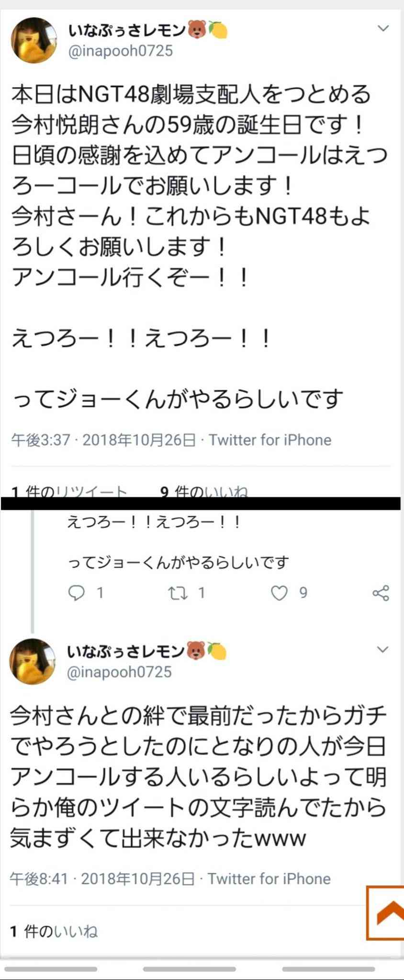Click Twitter for iPhone source on first tweet

coord(270,440)
